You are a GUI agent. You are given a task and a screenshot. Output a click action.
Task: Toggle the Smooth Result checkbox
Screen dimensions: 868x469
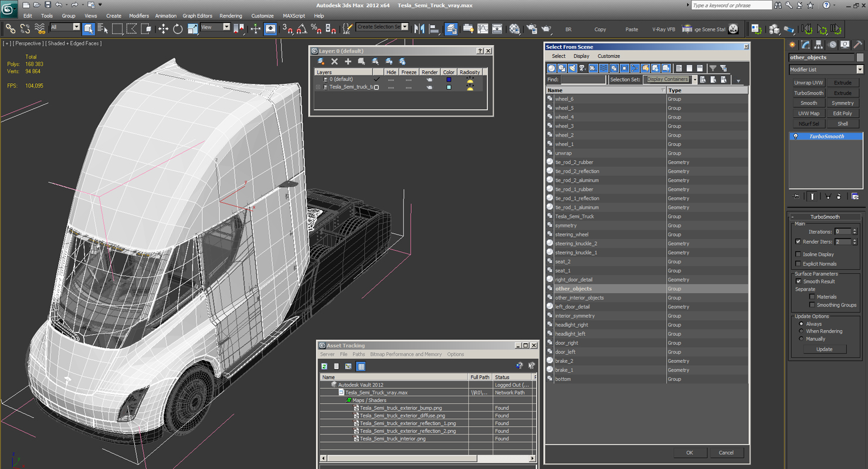(x=798, y=281)
